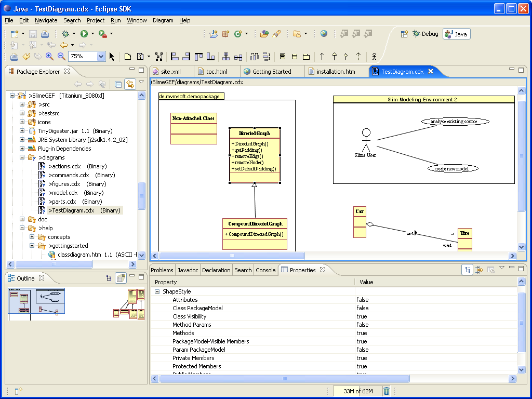Viewport: 532px width, 399px height.
Task: Collapse the ShapeStyle property category
Action: (x=157, y=291)
